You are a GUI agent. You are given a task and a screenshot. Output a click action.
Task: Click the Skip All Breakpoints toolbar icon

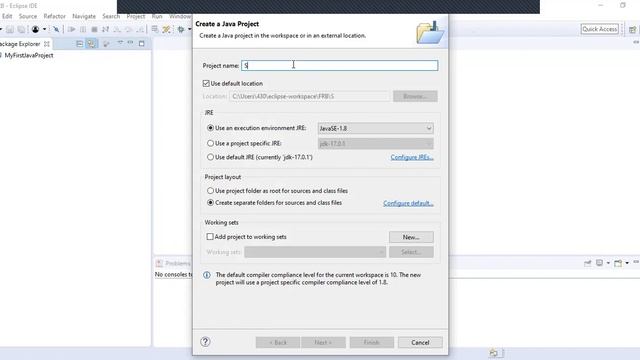click(56, 29)
